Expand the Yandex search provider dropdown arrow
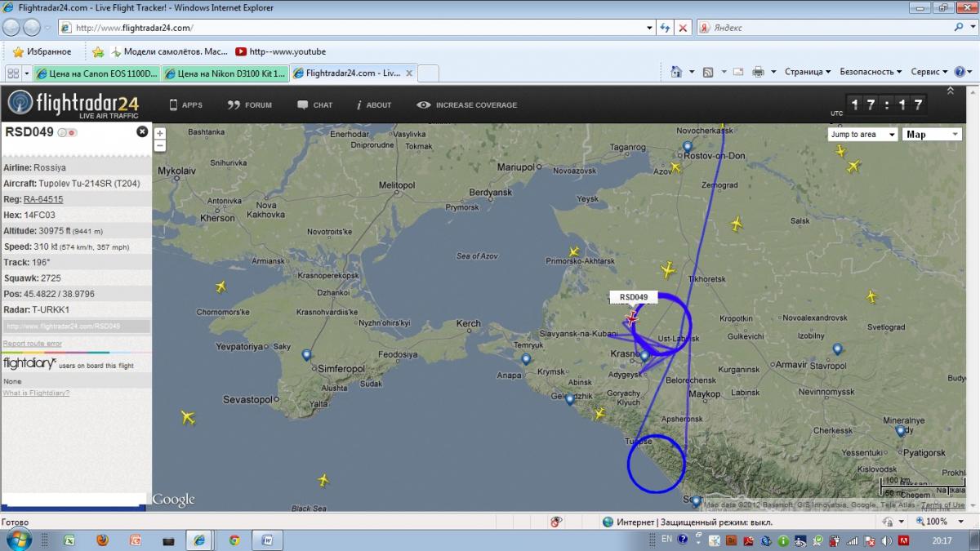The width and height of the screenshot is (980, 551). [x=972, y=28]
